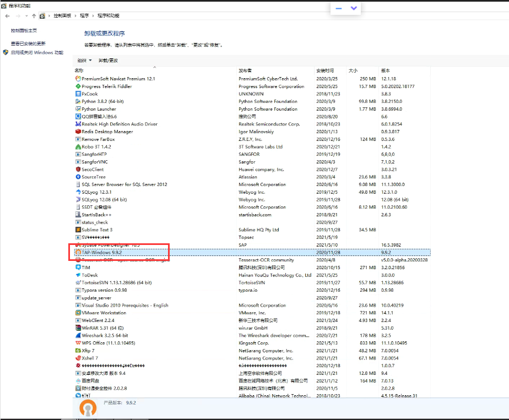Viewport: 509px width, 420px height.
Task: Navigate to 程序 in the address breadcrumb
Action: (x=84, y=15)
